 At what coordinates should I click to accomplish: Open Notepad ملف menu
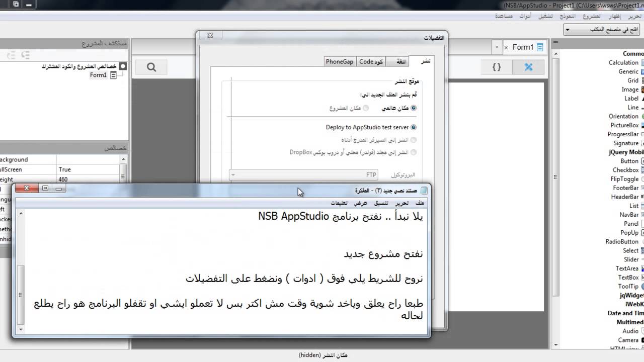(420, 203)
